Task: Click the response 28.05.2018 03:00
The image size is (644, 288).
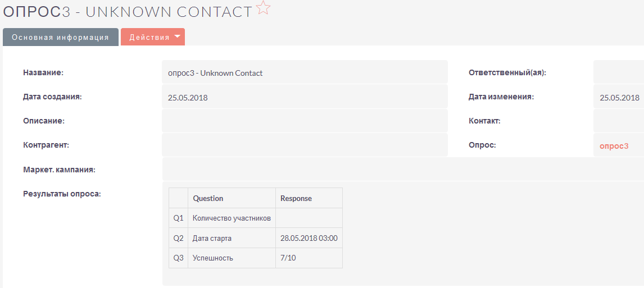Action: click(309, 238)
